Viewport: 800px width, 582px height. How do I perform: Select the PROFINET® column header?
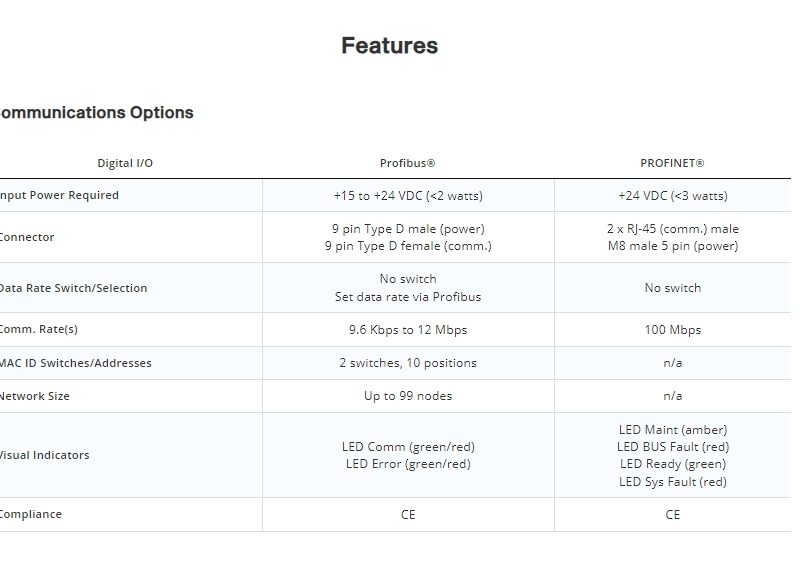672,163
